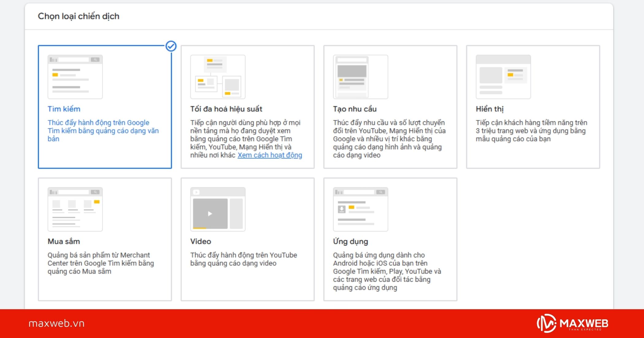Click the Tìm kiếm campaign illustration icon
Viewport: 644px width, 338px height.
(x=75, y=77)
